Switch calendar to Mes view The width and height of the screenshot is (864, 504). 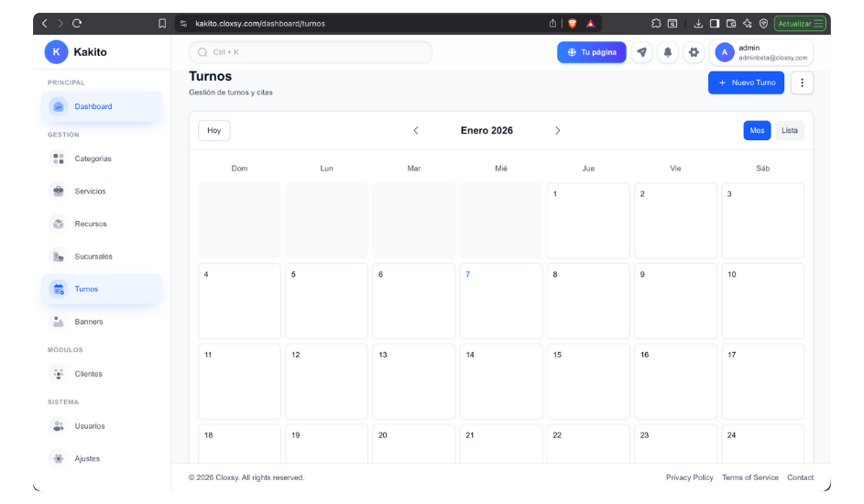point(757,130)
